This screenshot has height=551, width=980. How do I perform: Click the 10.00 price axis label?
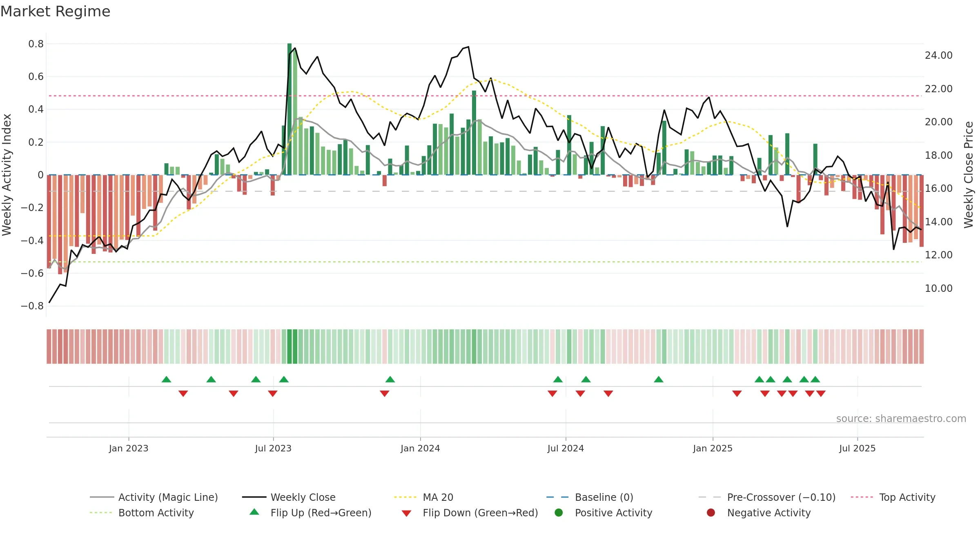point(939,288)
